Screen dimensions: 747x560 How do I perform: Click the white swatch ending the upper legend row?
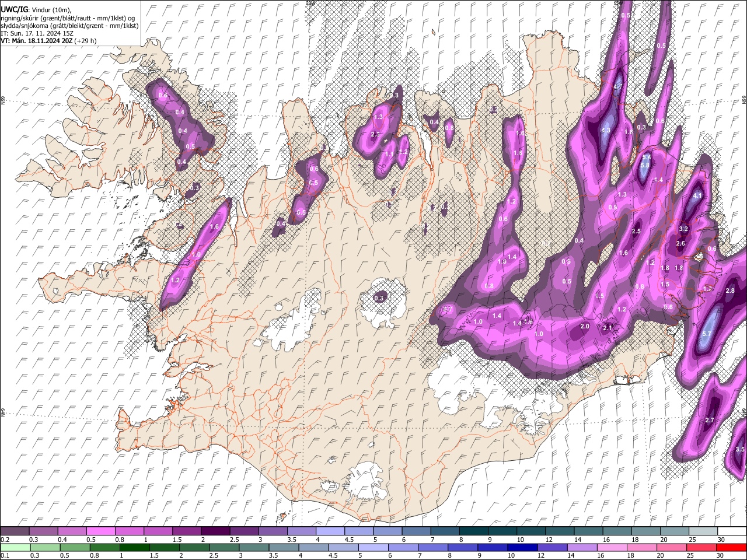(731, 531)
